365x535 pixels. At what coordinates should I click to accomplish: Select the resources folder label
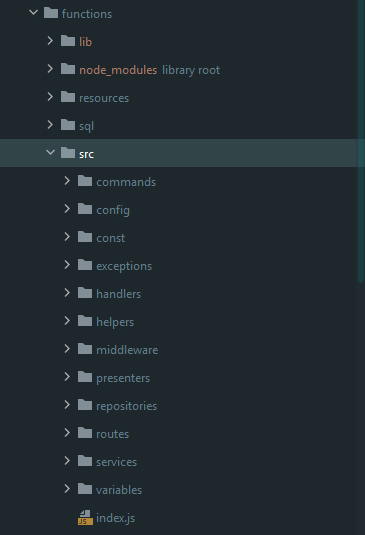[x=104, y=98]
